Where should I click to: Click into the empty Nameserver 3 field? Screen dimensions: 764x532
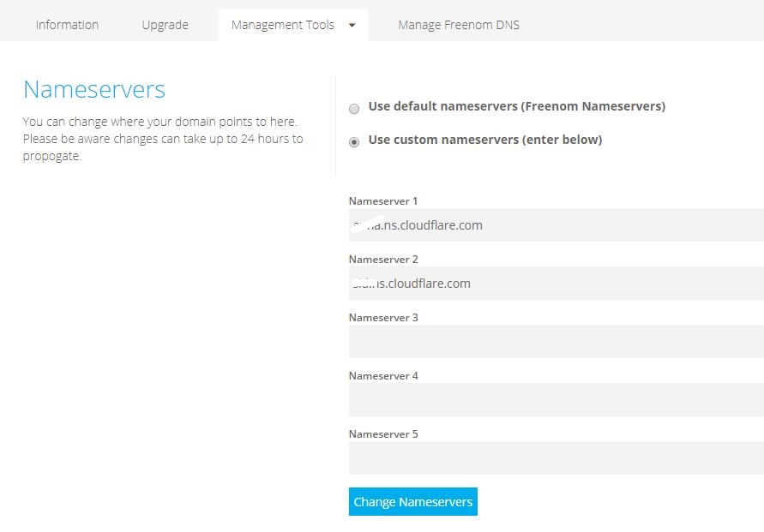coord(556,342)
